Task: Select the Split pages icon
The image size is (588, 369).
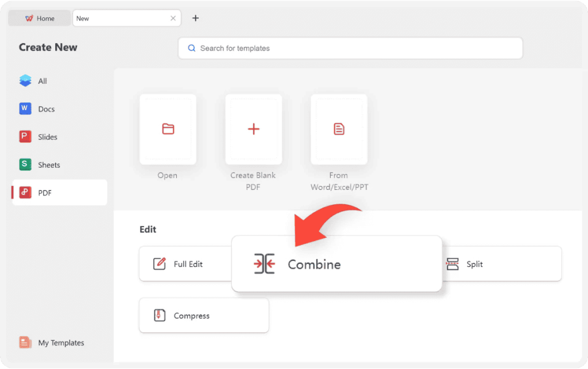Action: pyautogui.click(x=452, y=264)
